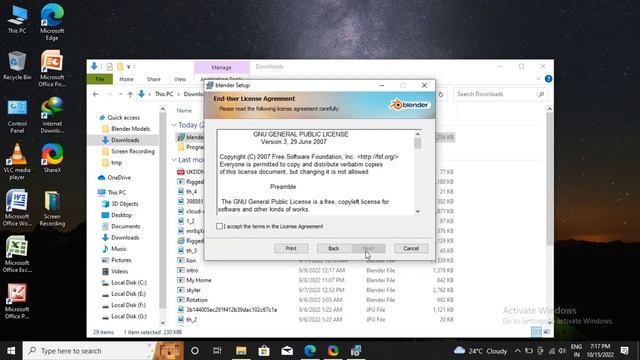Open Task View from the taskbar
640x360 pixels.
point(217,351)
